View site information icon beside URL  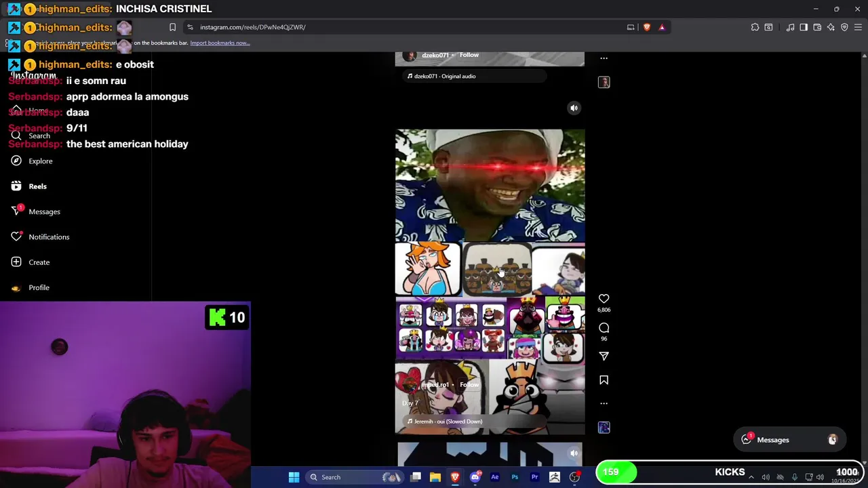(x=191, y=27)
